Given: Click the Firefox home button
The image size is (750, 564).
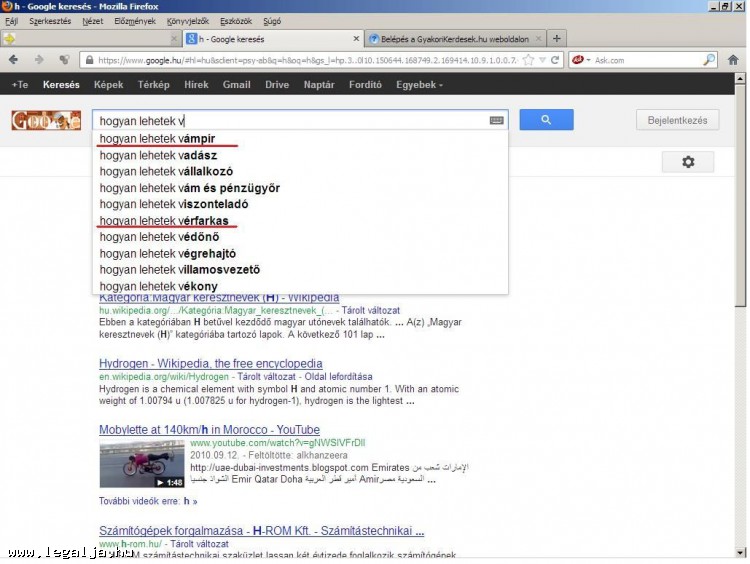Looking at the screenshot, I should point(733,60).
